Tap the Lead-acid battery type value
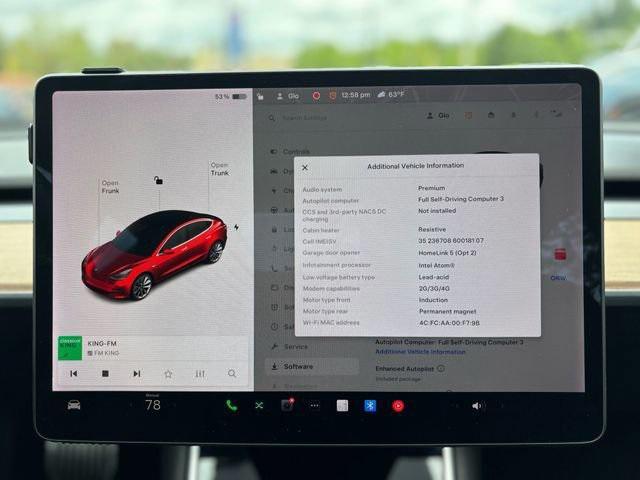The width and height of the screenshot is (640, 480). pos(433,277)
